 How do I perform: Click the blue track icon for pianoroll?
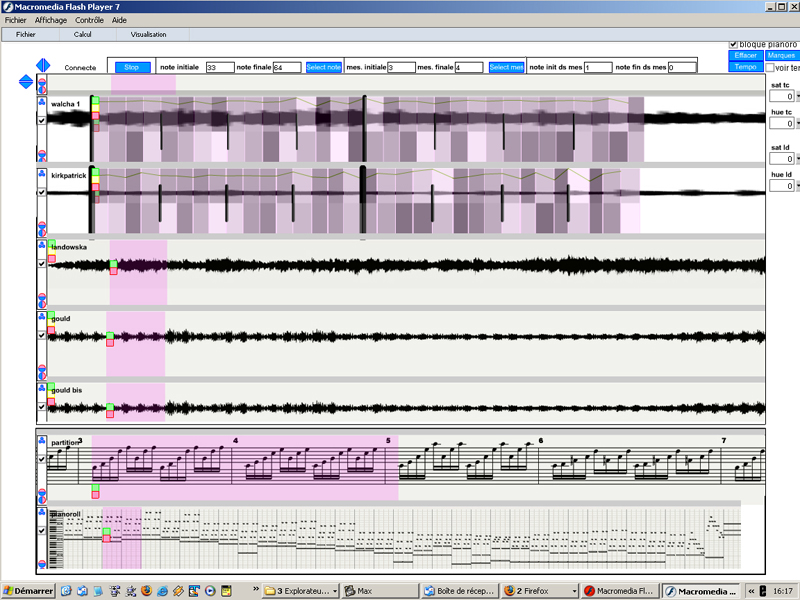click(42, 512)
